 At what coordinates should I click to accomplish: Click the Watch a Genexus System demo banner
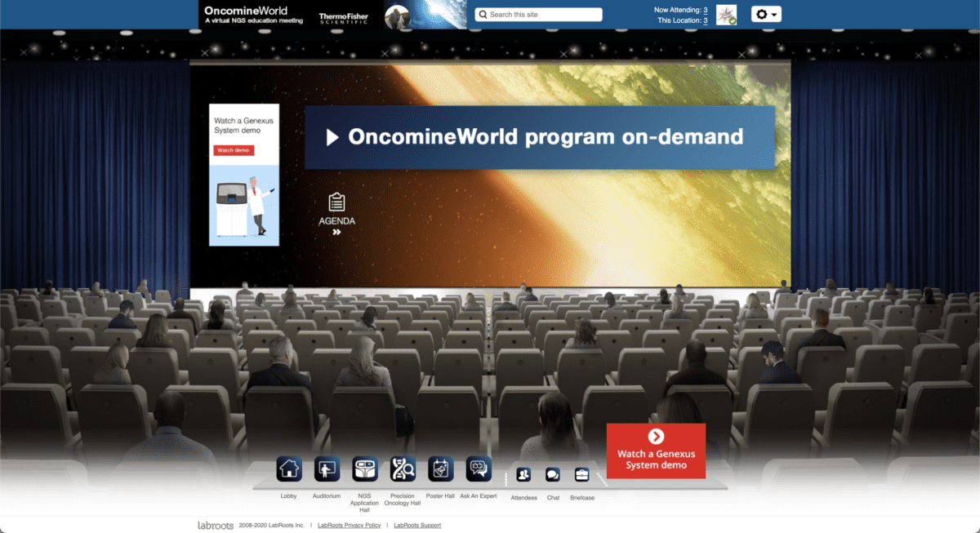pyautogui.click(x=655, y=451)
